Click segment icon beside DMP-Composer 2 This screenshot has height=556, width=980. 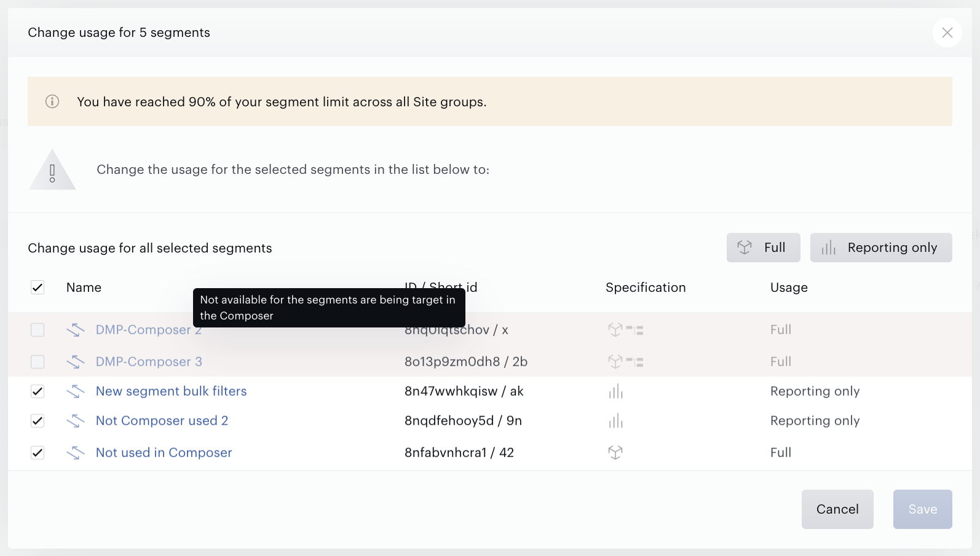click(76, 330)
